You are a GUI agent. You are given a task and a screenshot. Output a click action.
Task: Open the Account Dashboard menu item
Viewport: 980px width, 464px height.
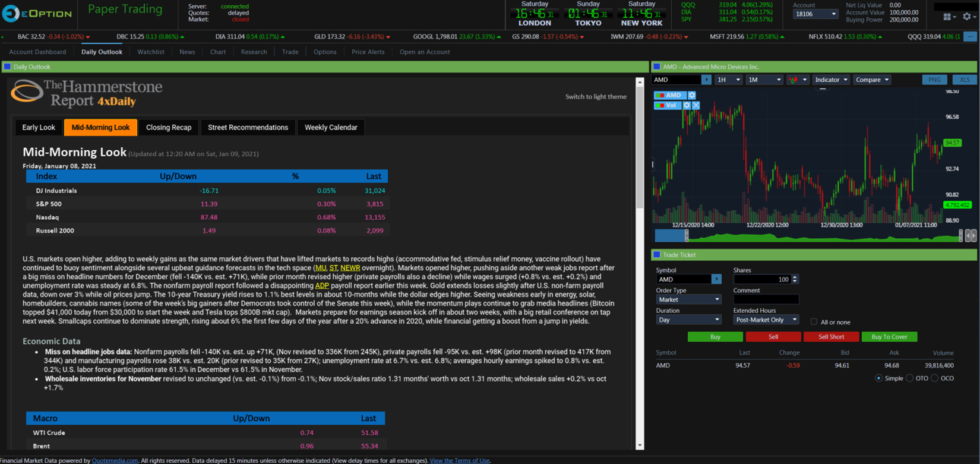pyautogui.click(x=37, y=52)
